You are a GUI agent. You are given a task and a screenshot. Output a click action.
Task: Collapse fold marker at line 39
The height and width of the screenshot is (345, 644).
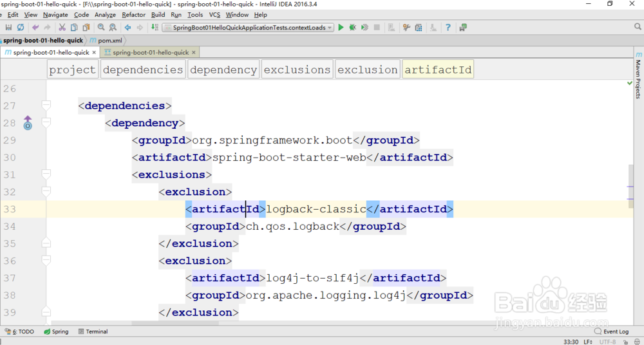tap(46, 312)
